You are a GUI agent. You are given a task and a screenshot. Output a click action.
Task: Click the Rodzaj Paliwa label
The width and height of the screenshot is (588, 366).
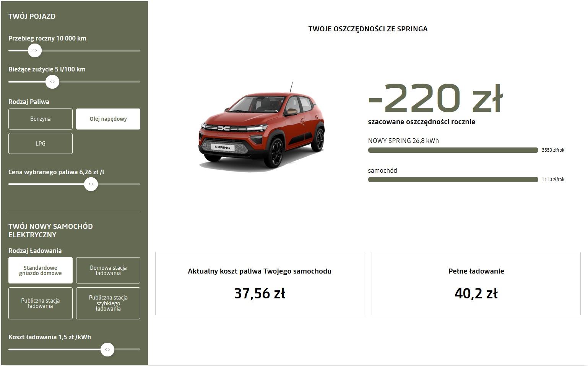pyautogui.click(x=29, y=102)
